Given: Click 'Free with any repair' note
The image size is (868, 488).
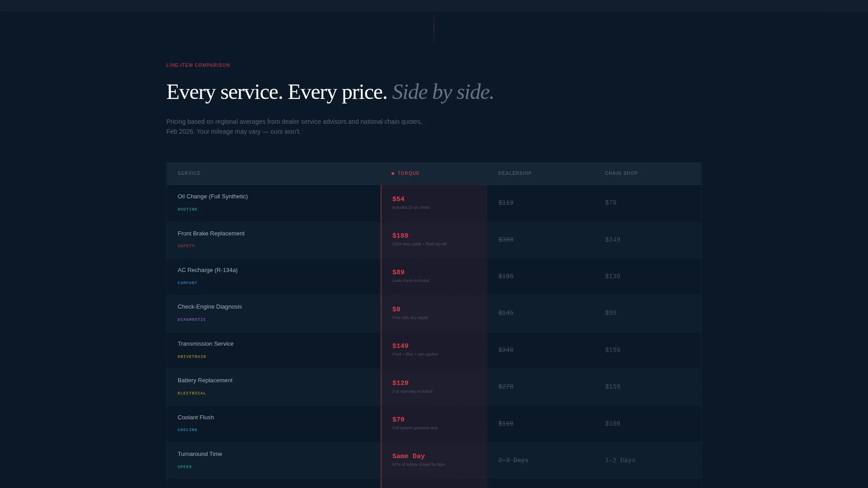Looking at the screenshot, I should click(x=410, y=318).
